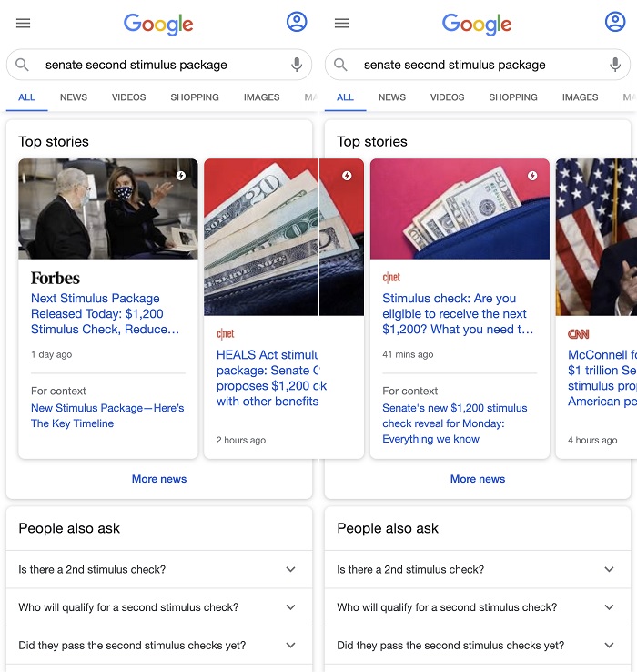Open hamburger menu in left screenshot
637x672 pixels.
pyautogui.click(x=24, y=24)
